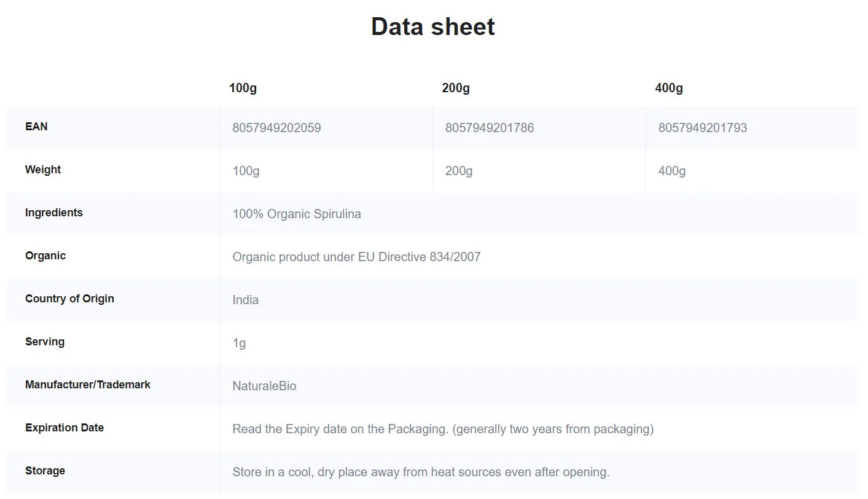This screenshot has width=868, height=499.
Task: Click the 400g weight value cell
Action: [753, 171]
